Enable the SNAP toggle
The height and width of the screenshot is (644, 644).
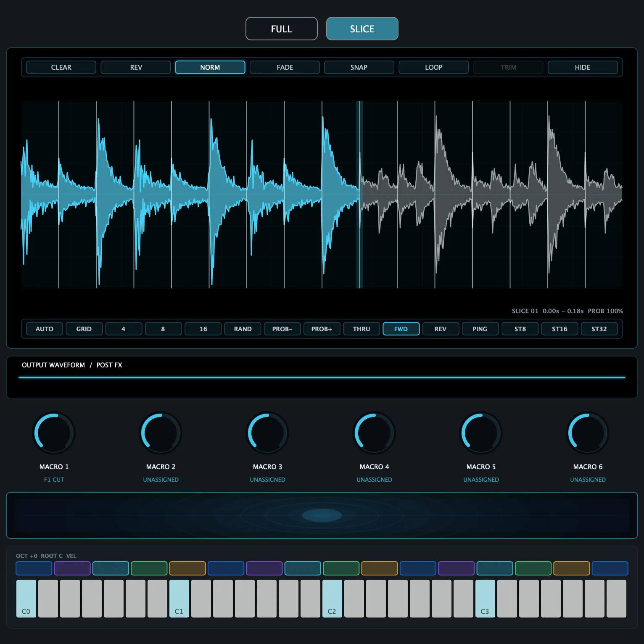click(x=359, y=67)
